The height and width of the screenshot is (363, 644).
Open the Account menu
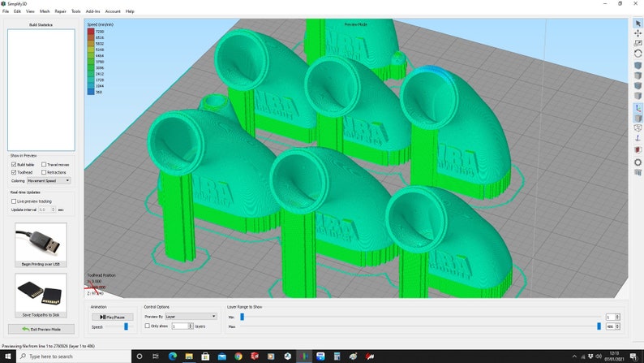click(113, 11)
